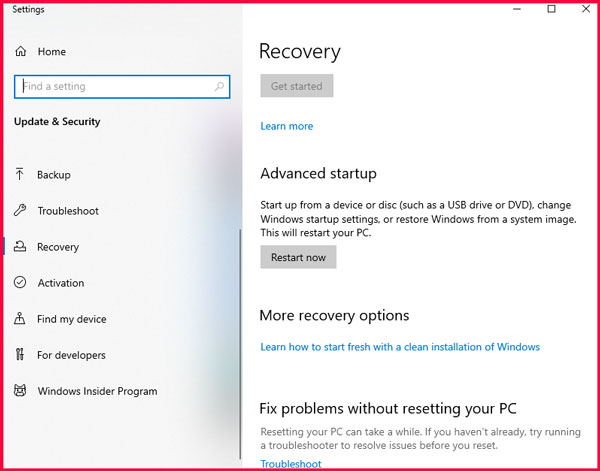The image size is (600, 471).
Task: Open For developers settings
Action: coord(71,355)
